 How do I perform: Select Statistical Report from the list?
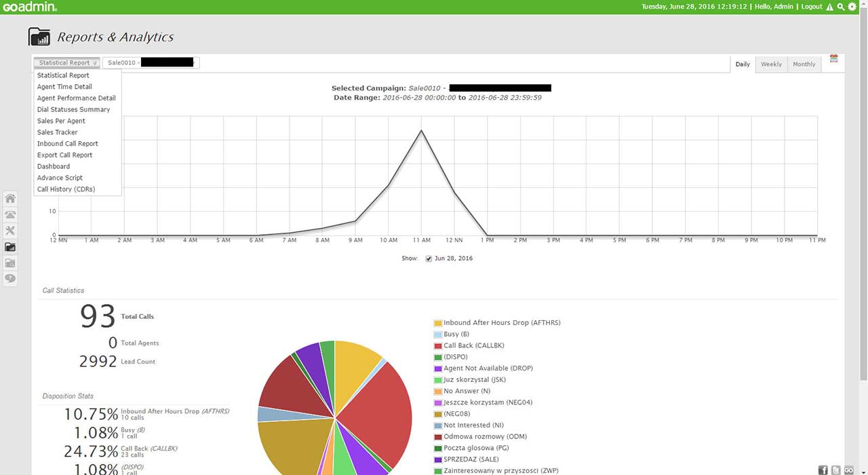click(x=63, y=75)
